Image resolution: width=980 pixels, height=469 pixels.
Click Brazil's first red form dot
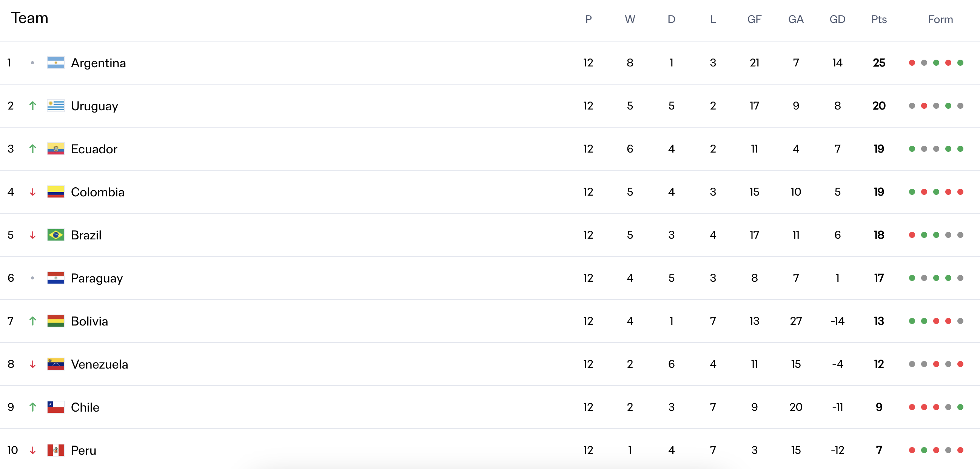tap(912, 235)
